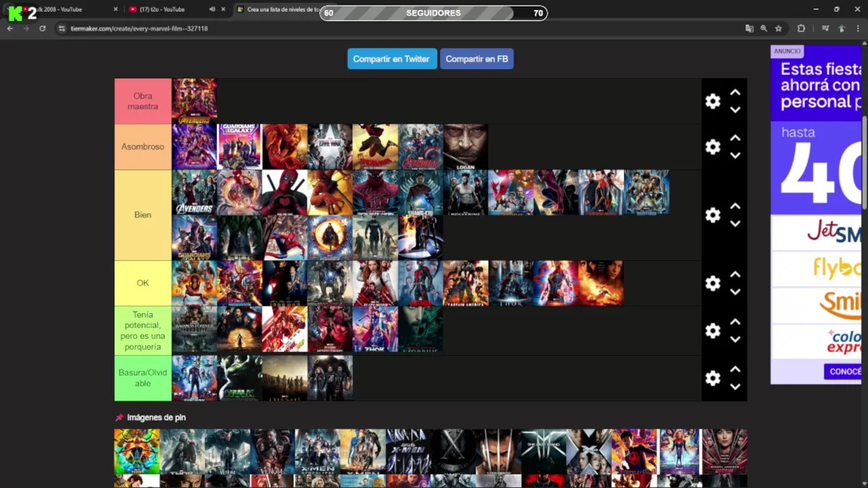Viewport: 868px width, 488px height.
Task: Move Asombroso tier up with chevron
Action: 735,138
